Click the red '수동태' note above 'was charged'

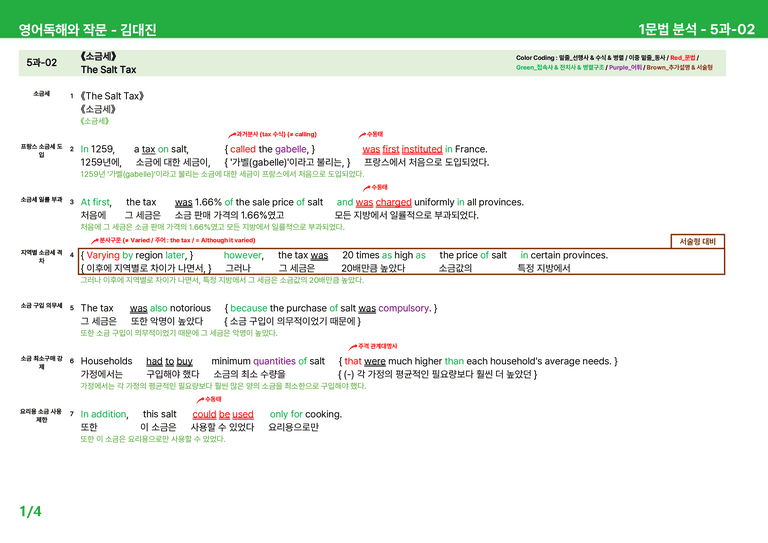(x=379, y=187)
